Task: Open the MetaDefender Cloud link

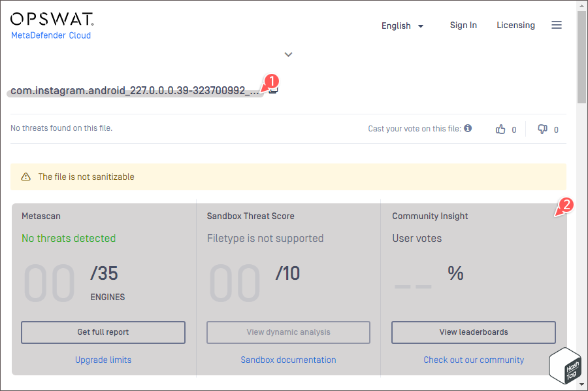Action: point(51,35)
